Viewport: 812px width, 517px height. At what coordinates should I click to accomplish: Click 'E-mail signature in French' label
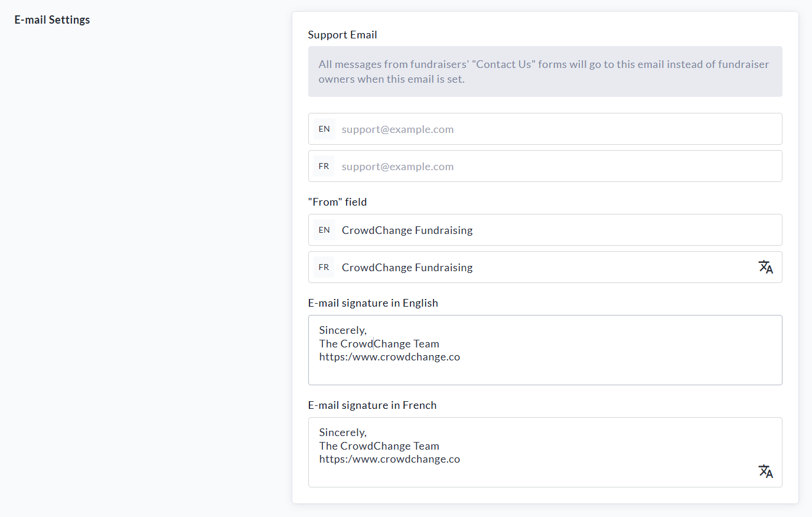(x=372, y=405)
